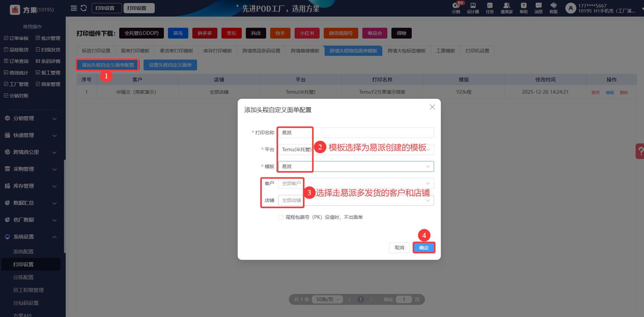
Task: Expand the 他厂数据 sidebar menu
Action: (x=31, y=220)
